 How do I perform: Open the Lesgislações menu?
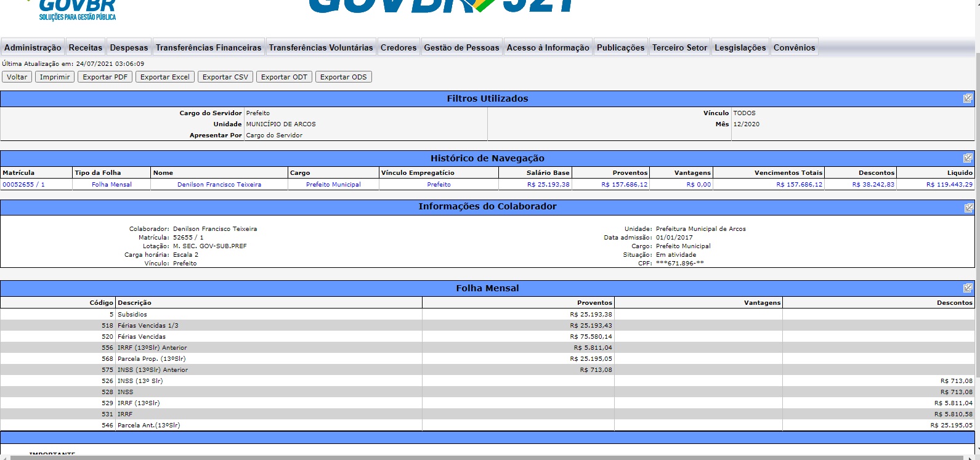740,47
